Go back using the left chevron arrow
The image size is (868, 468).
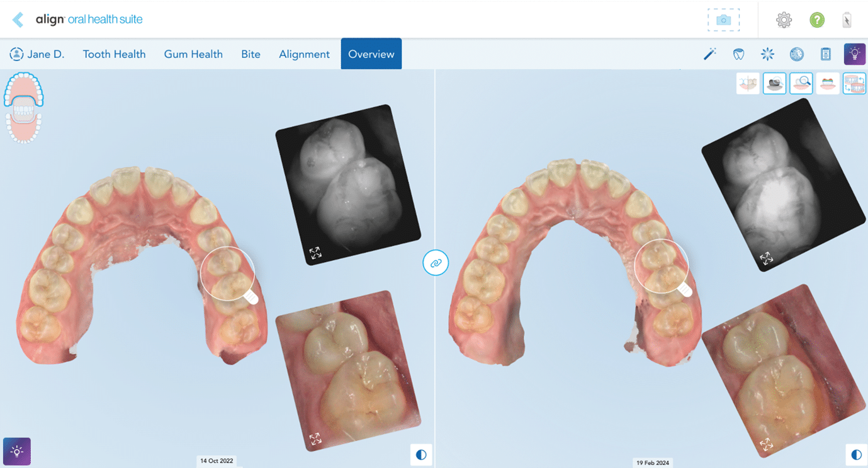click(x=18, y=20)
